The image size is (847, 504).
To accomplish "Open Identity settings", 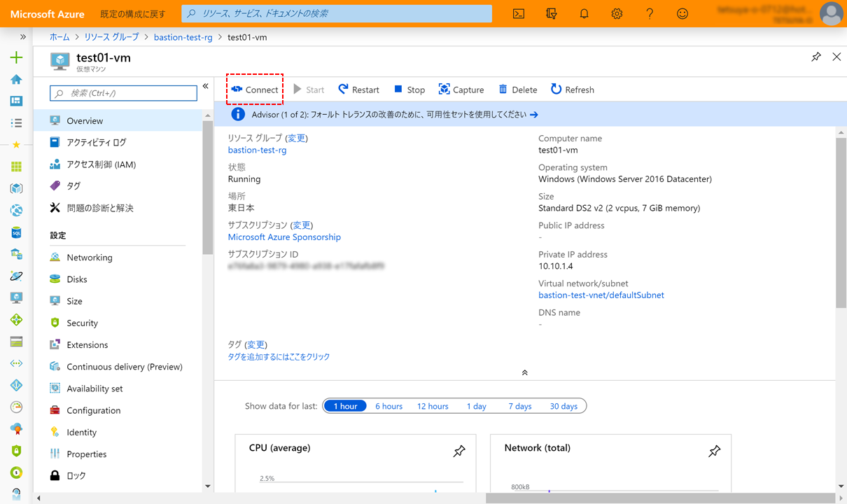I will coord(118,433).
